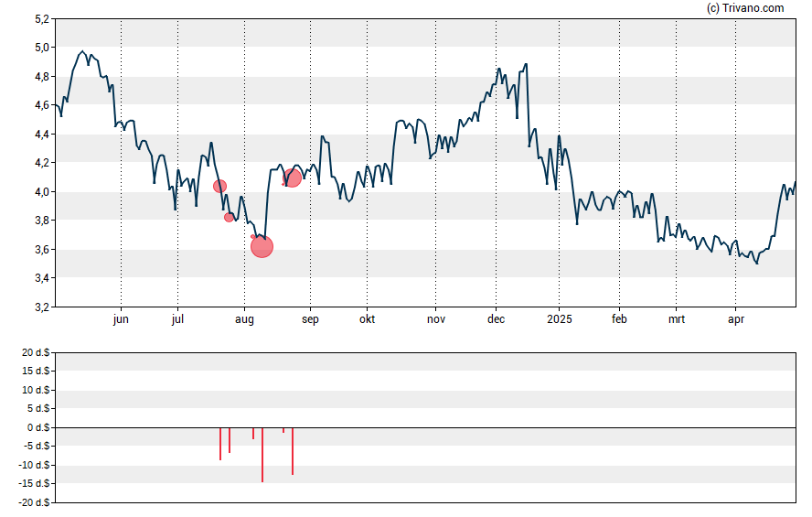This screenshot has height=517, width=812.
Task: Click the '4,0' price axis label
Action: pos(42,191)
